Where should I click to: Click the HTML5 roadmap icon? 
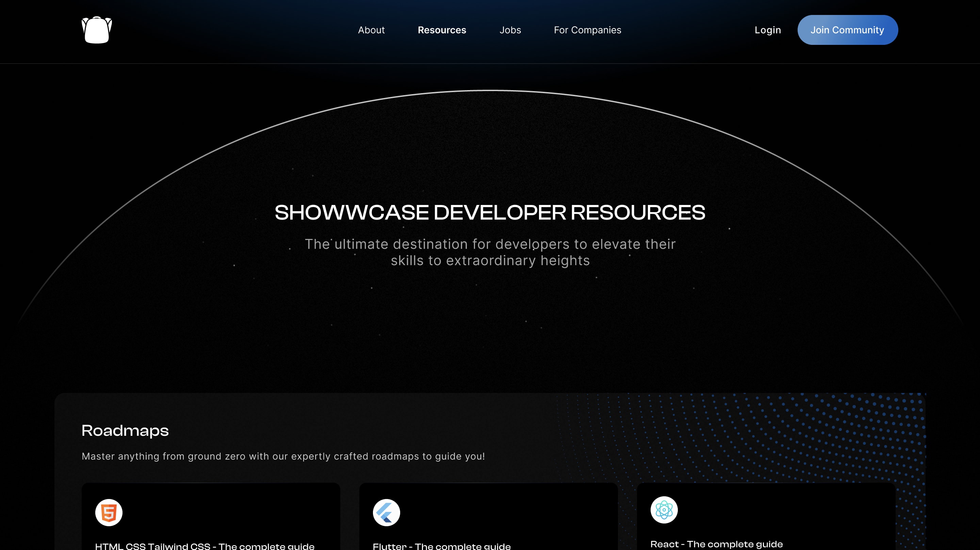click(x=109, y=512)
